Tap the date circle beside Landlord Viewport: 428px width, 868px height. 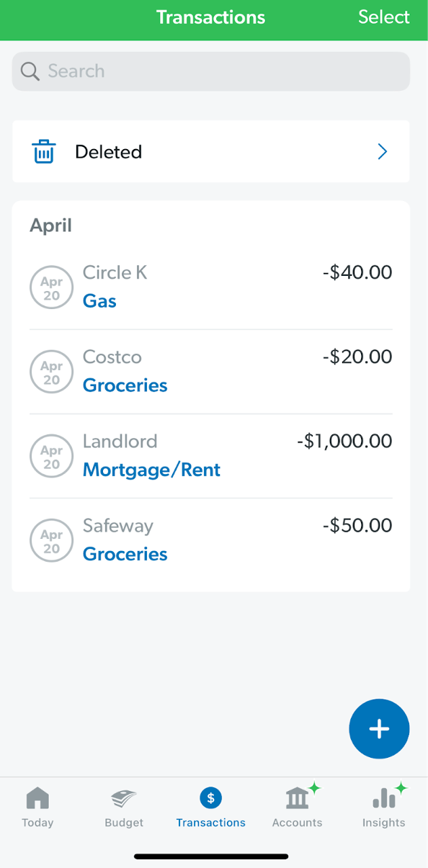(51, 456)
